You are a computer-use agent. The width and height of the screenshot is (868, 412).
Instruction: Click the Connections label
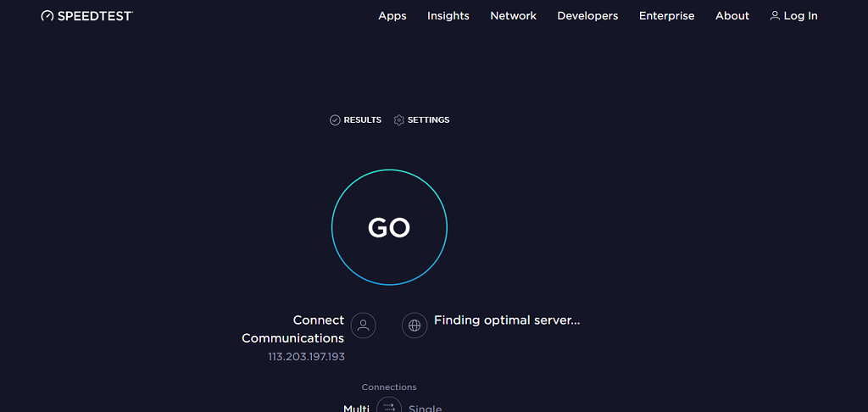click(389, 387)
